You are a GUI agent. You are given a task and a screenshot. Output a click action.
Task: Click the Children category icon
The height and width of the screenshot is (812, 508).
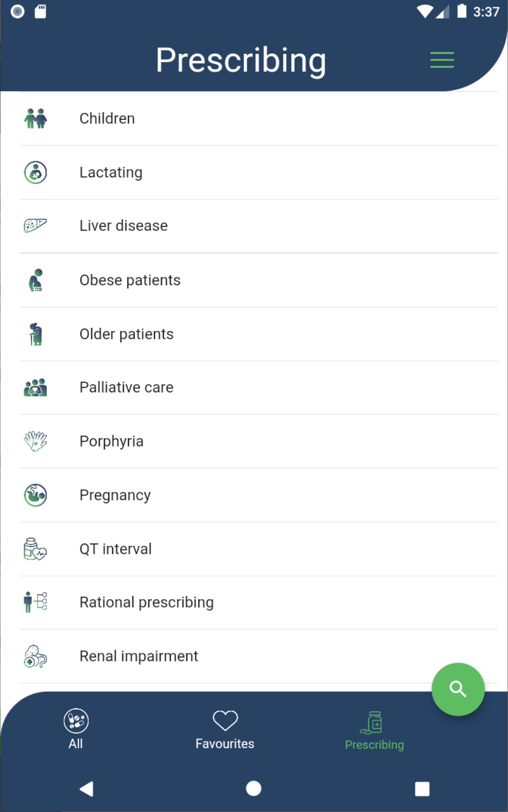click(x=35, y=118)
